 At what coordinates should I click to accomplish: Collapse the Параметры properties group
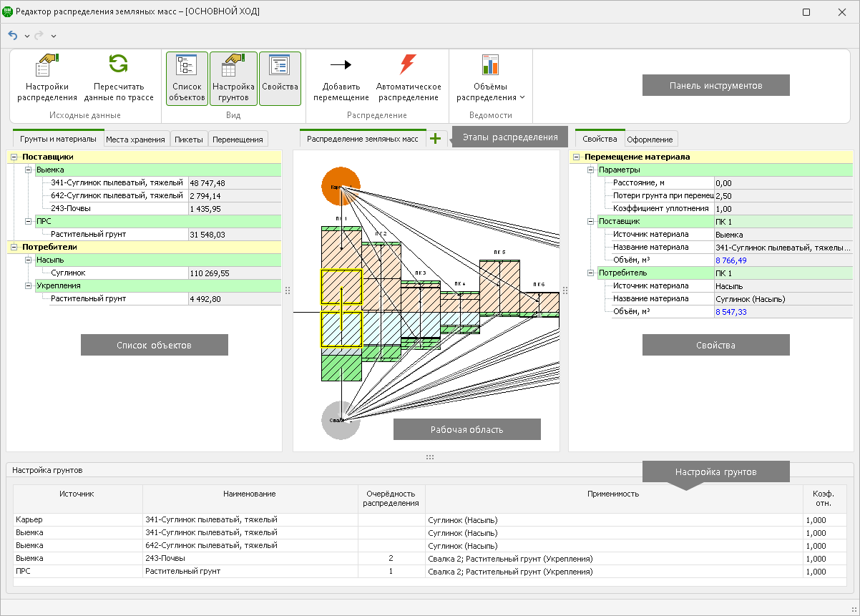(591, 170)
